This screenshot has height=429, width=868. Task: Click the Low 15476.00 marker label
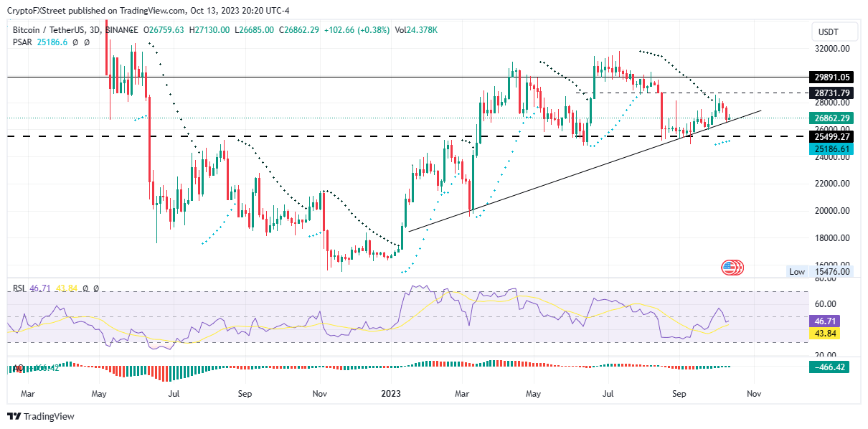coord(819,272)
